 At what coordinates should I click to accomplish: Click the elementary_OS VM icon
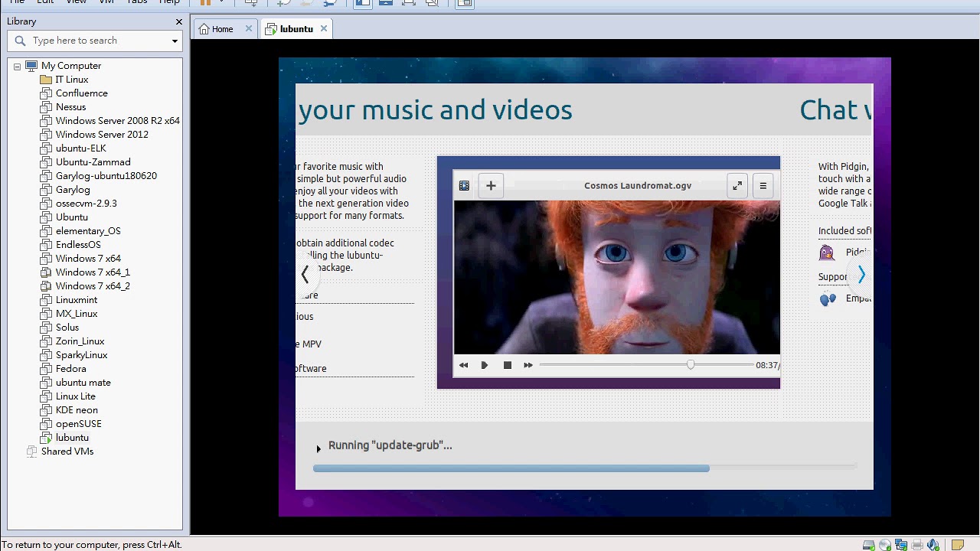pyautogui.click(x=46, y=231)
